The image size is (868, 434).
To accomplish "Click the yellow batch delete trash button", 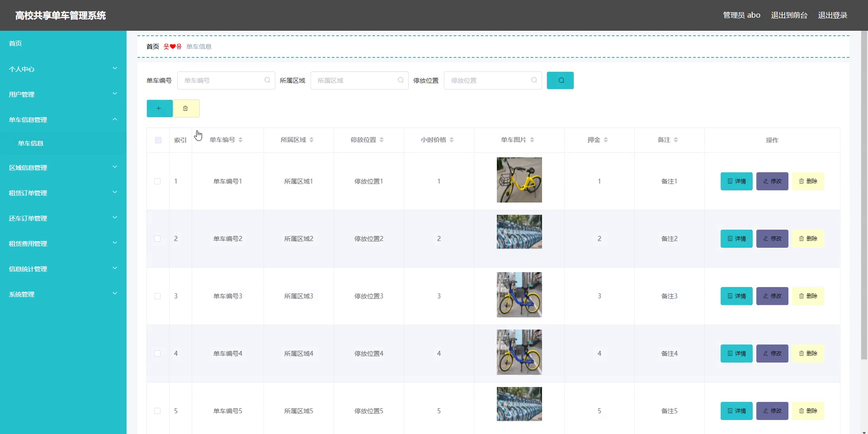I will pos(186,108).
